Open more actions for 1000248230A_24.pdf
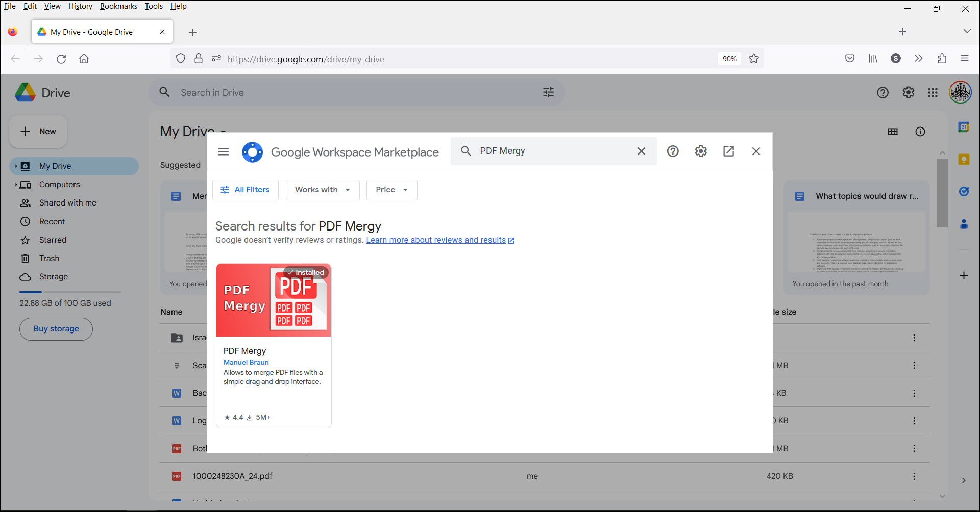The image size is (980, 512). 914,476
